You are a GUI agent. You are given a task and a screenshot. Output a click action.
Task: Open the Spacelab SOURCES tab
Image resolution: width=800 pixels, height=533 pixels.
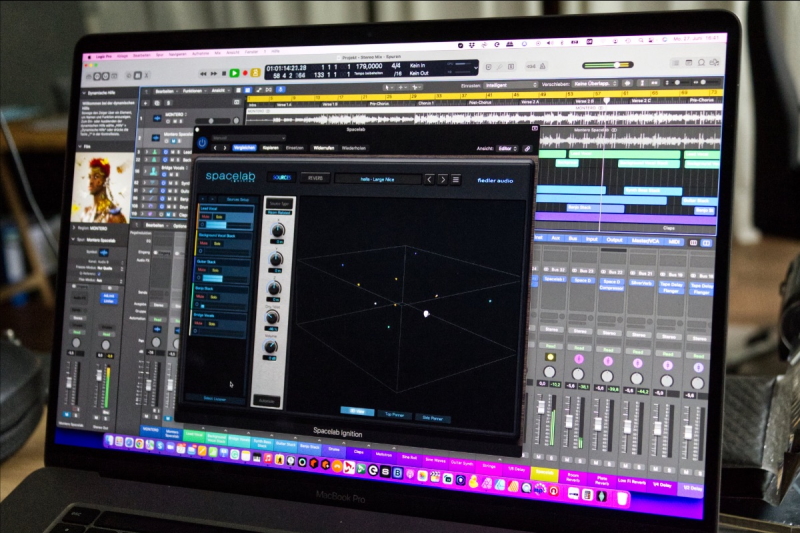[x=281, y=177]
